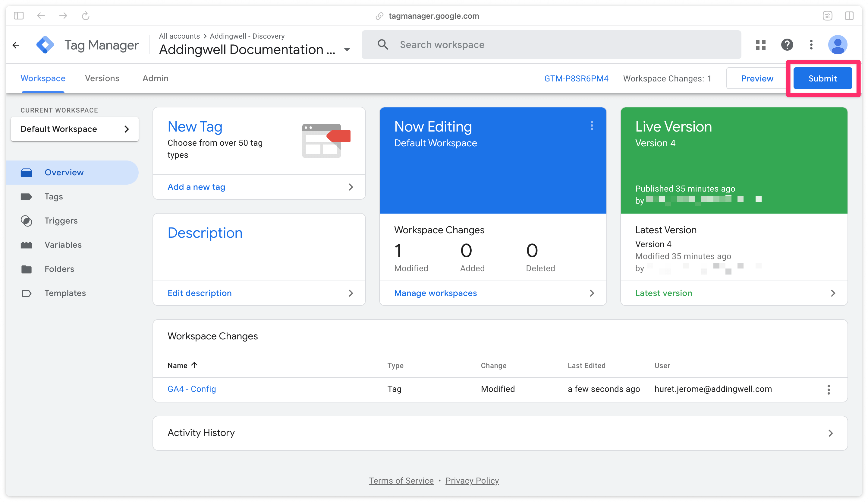Open Admin tab settings
The image size is (868, 502).
[155, 78]
